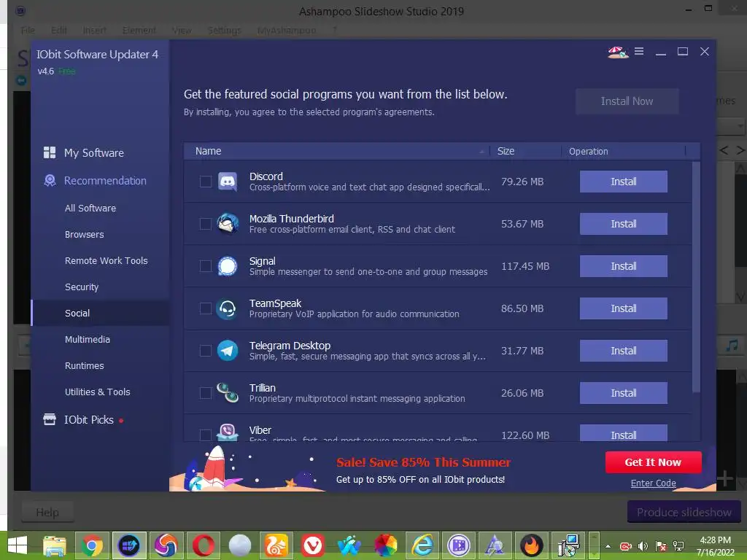Image resolution: width=747 pixels, height=560 pixels.
Task: Open the Windows Start menu
Action: (x=18, y=545)
